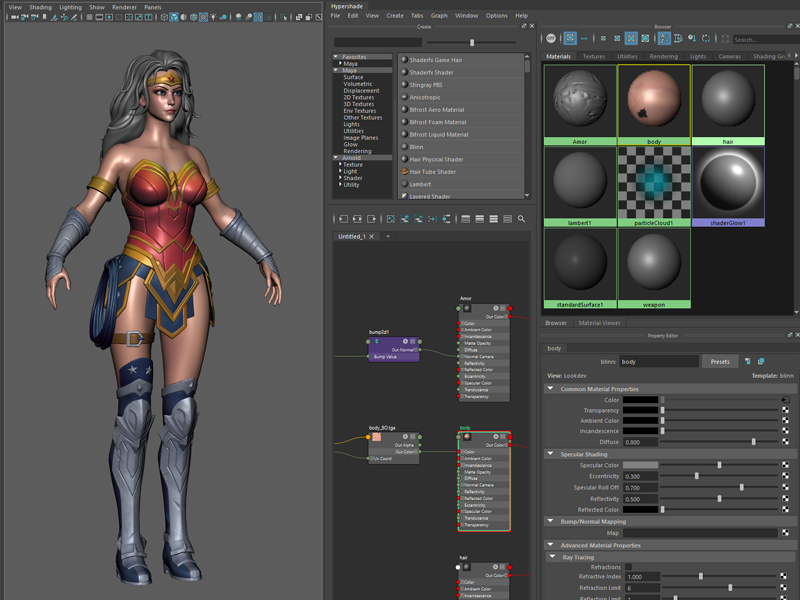Toggle the OFF swatch rendering icon in Browser
The height and width of the screenshot is (600, 800).
click(x=551, y=38)
